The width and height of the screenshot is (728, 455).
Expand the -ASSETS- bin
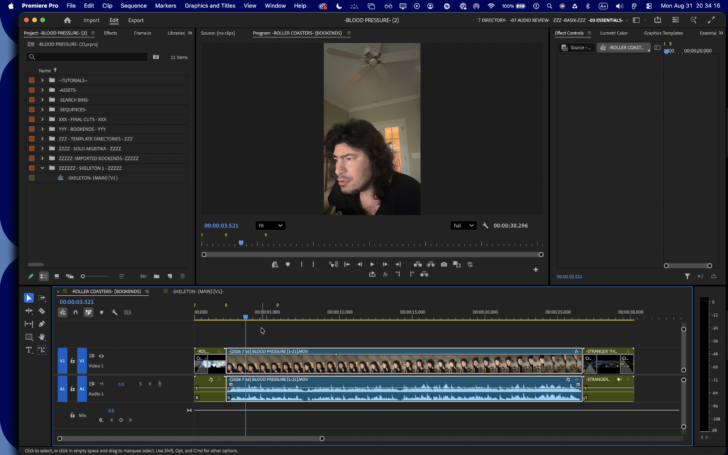42,90
